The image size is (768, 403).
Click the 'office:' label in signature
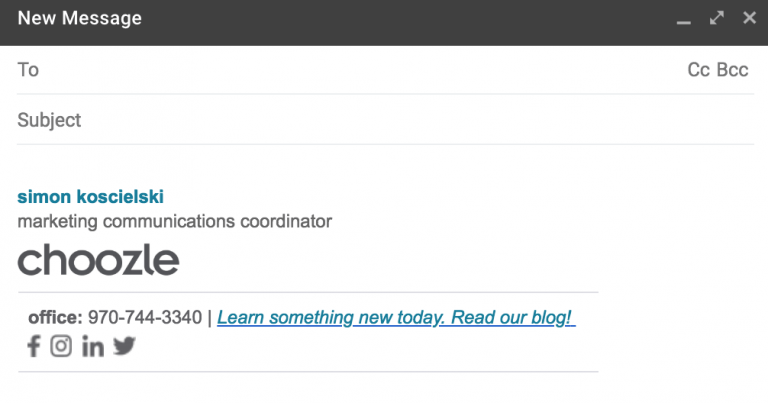pyautogui.click(x=55, y=317)
